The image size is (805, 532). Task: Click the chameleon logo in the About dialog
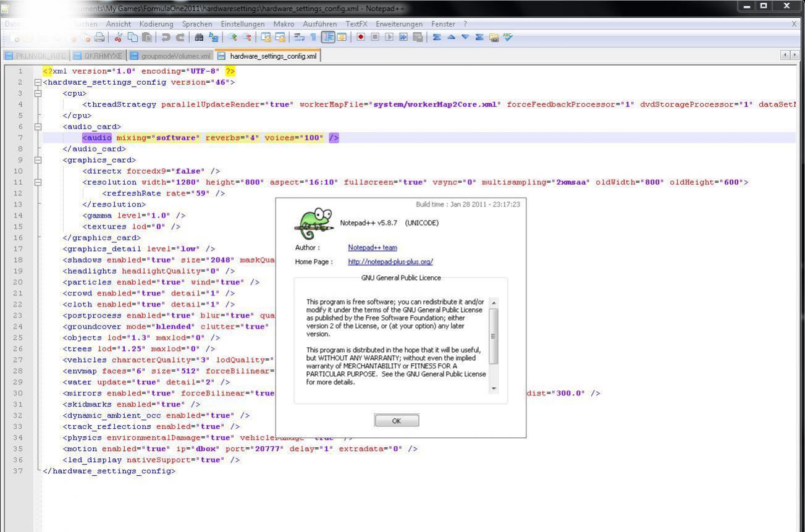click(x=313, y=224)
